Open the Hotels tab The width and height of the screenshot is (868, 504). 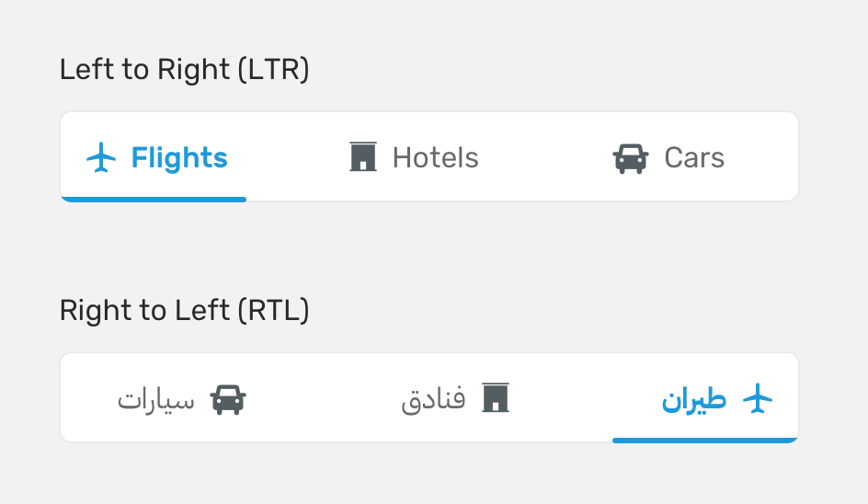coord(435,158)
